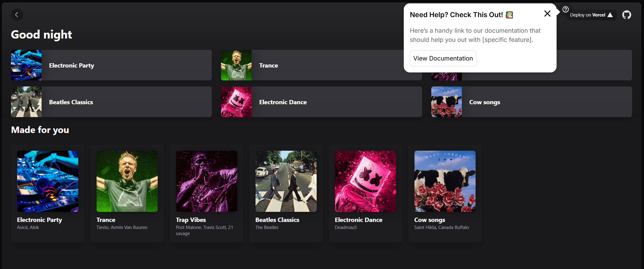
Task: Click Deploy on Vercel button
Action: pyautogui.click(x=591, y=15)
